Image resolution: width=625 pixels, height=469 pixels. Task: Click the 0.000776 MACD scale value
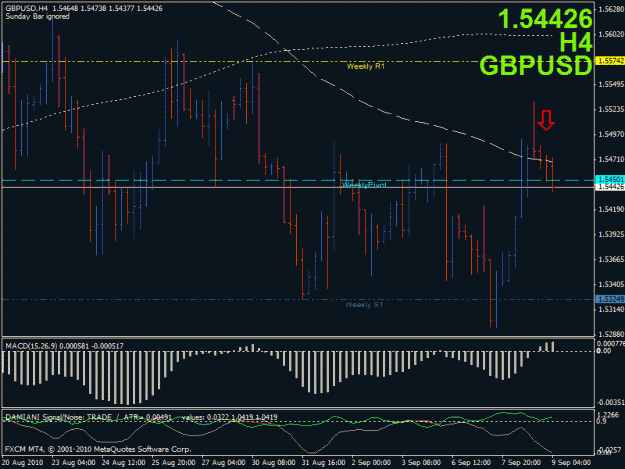(611, 344)
